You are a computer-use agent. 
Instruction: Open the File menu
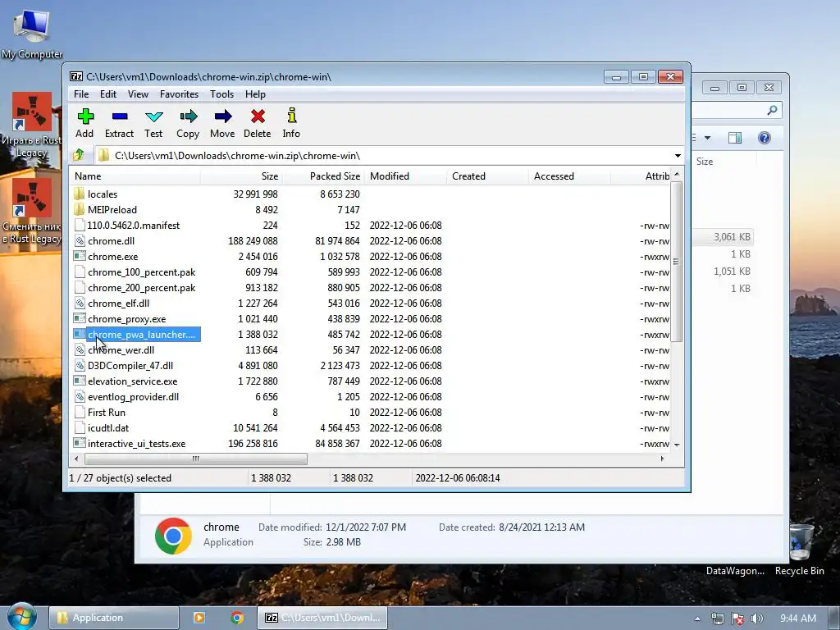point(81,94)
